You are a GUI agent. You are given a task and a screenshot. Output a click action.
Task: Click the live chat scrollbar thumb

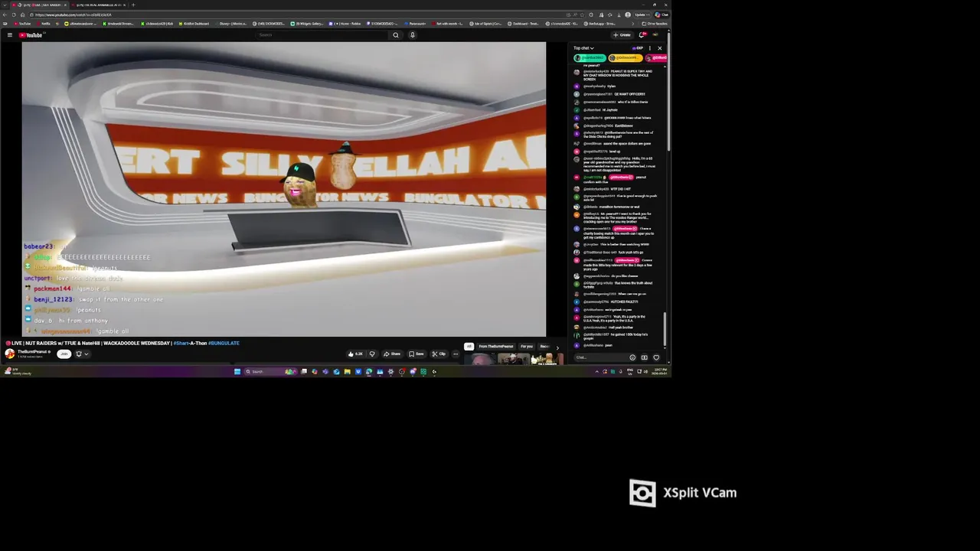[x=665, y=329]
